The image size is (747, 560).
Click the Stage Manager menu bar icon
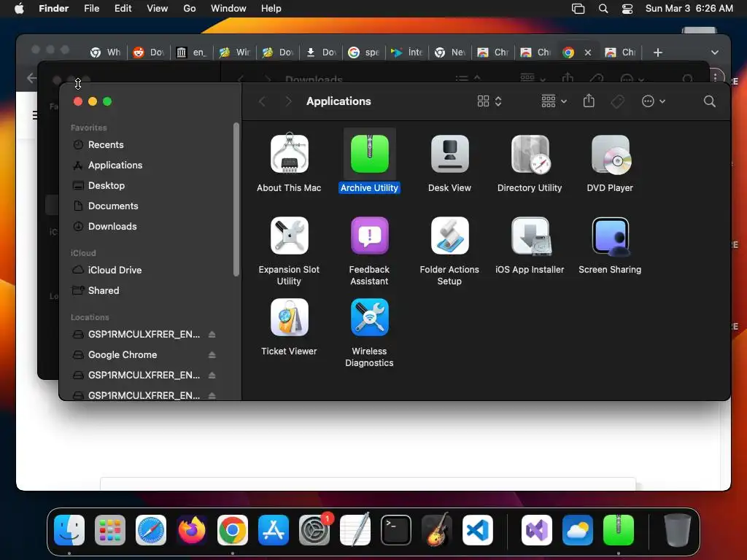(x=578, y=8)
